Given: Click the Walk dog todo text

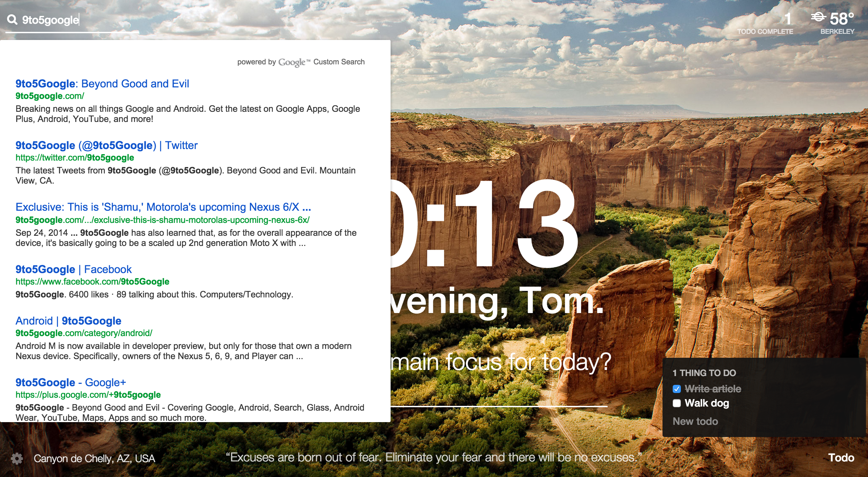Looking at the screenshot, I should coord(707,403).
